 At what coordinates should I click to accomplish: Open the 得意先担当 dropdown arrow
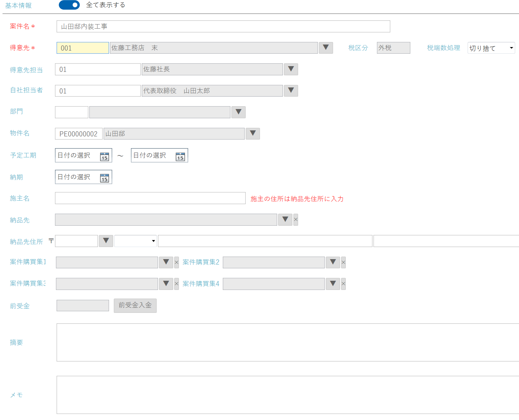(x=291, y=69)
